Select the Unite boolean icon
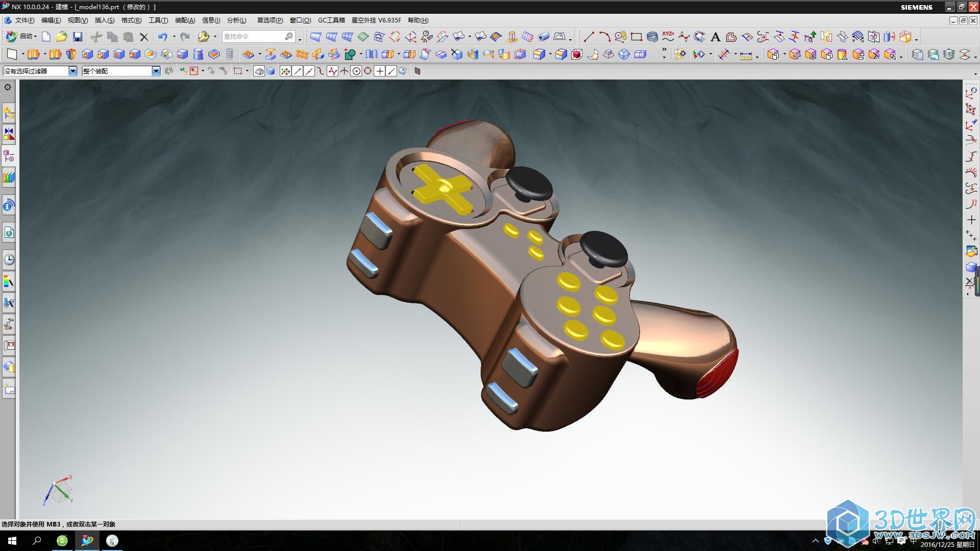 tap(350, 54)
